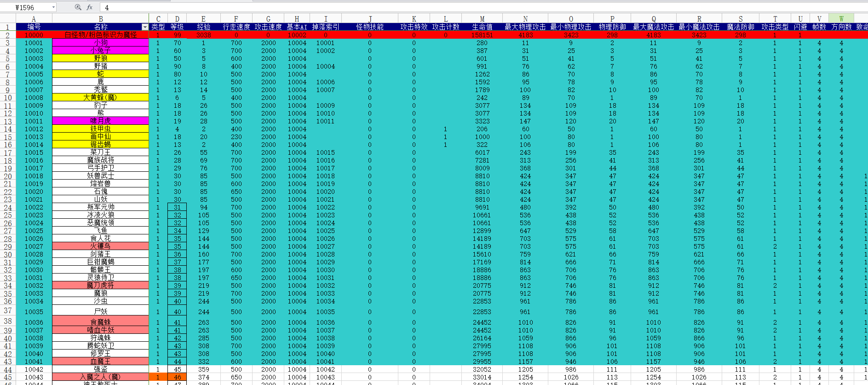Click the 编号 header cell
The width and height of the screenshot is (868, 385).
click(34, 27)
